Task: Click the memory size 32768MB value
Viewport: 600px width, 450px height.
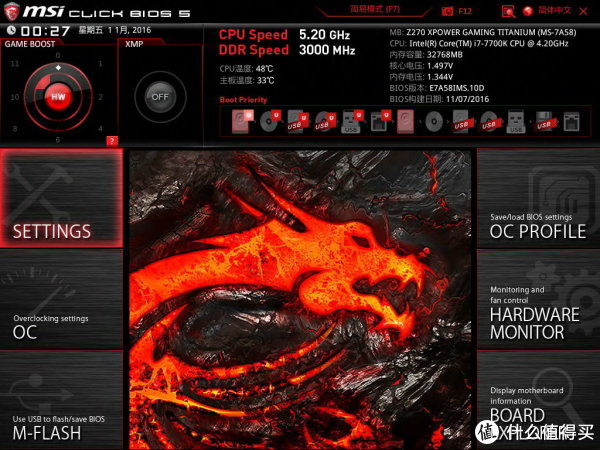Action: pos(445,55)
